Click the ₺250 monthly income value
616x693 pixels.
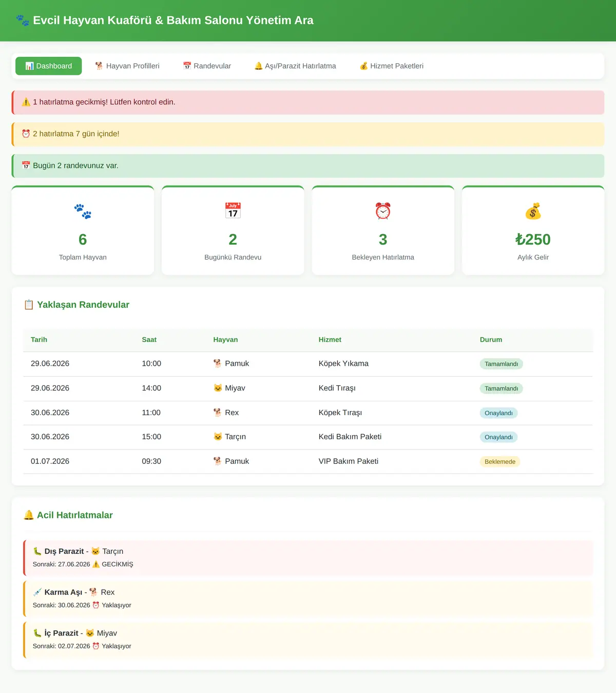[x=533, y=239]
